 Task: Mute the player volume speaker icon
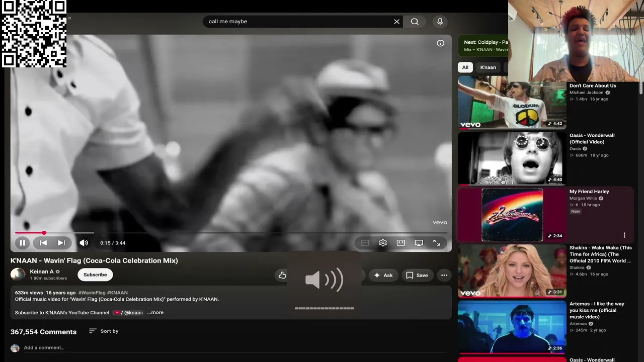pos(84,243)
